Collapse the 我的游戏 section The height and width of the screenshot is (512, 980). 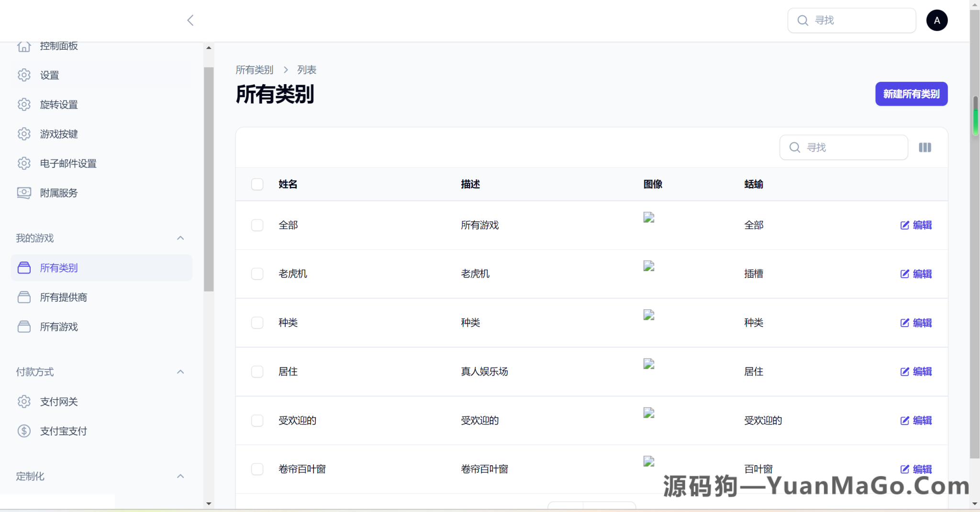pos(180,238)
